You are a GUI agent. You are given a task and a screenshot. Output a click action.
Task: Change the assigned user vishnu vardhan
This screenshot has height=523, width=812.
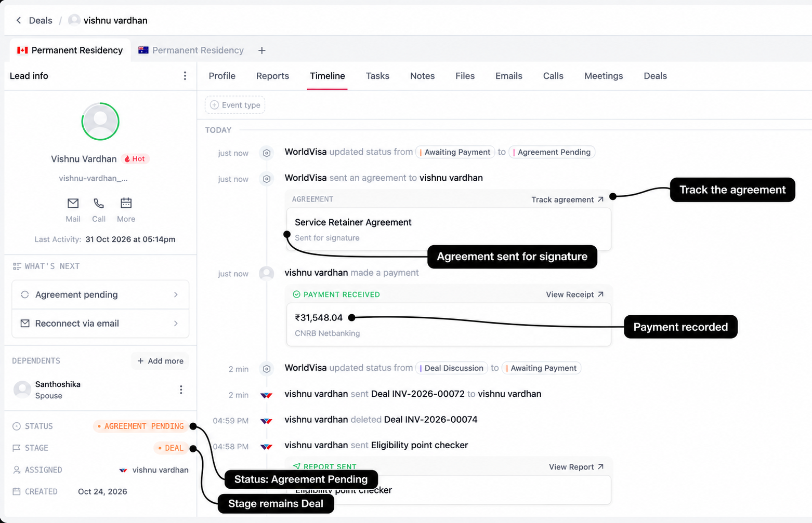[154, 470]
